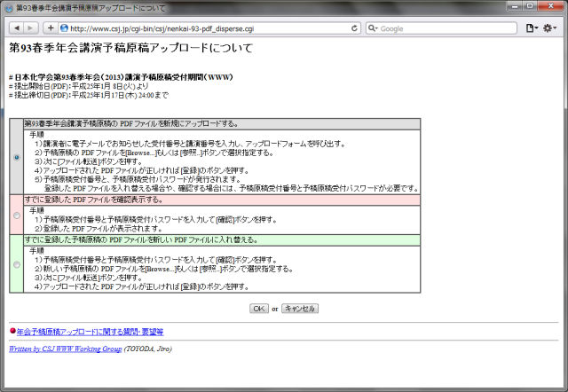The height and width of the screenshot is (392, 568).
Task: Click the gray header about new PDF upload
Action: click(x=222, y=124)
